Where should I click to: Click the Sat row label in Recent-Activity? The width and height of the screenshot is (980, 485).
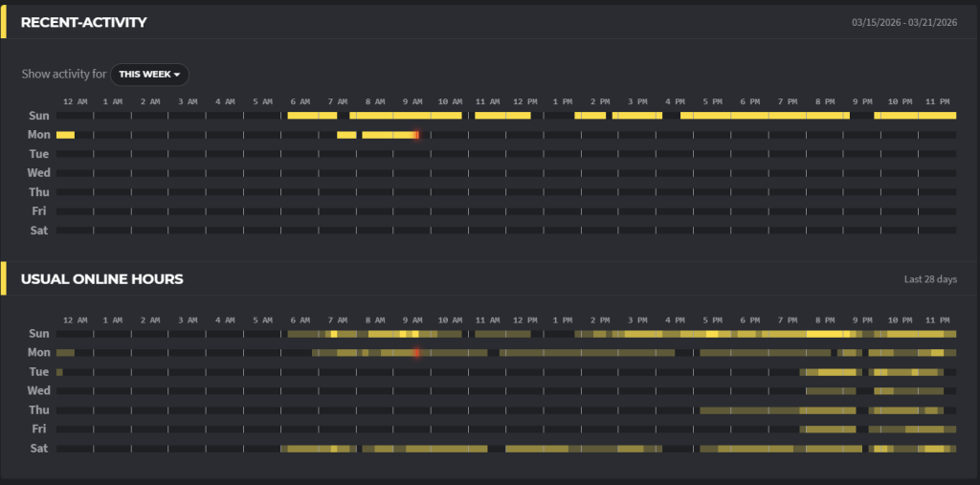coord(39,231)
